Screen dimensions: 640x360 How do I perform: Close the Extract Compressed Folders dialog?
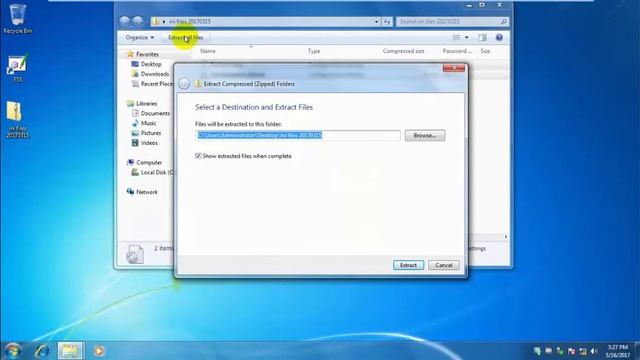pos(453,68)
